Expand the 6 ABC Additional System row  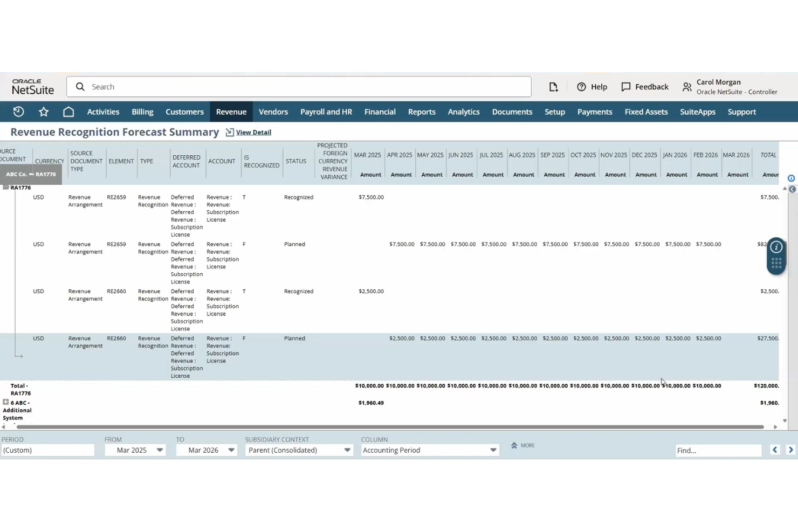[5, 403]
